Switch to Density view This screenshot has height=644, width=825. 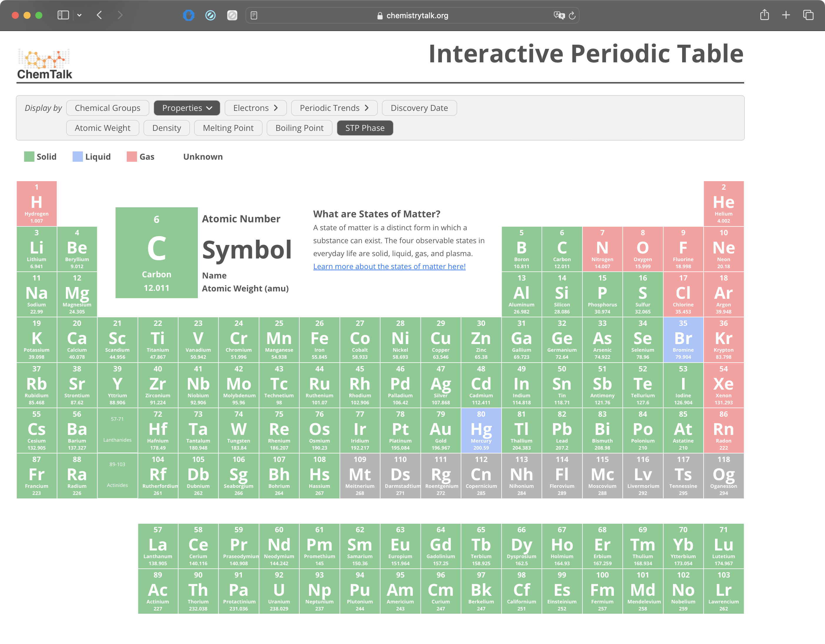[x=167, y=128]
